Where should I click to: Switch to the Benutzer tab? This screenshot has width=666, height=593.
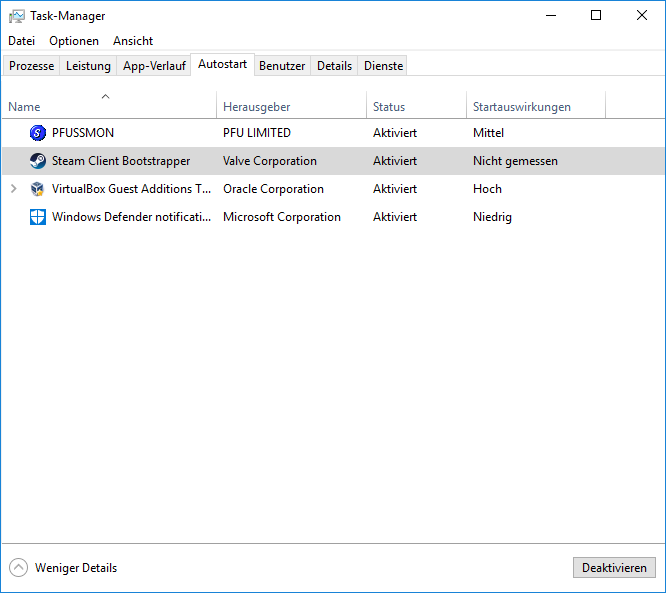pos(282,66)
